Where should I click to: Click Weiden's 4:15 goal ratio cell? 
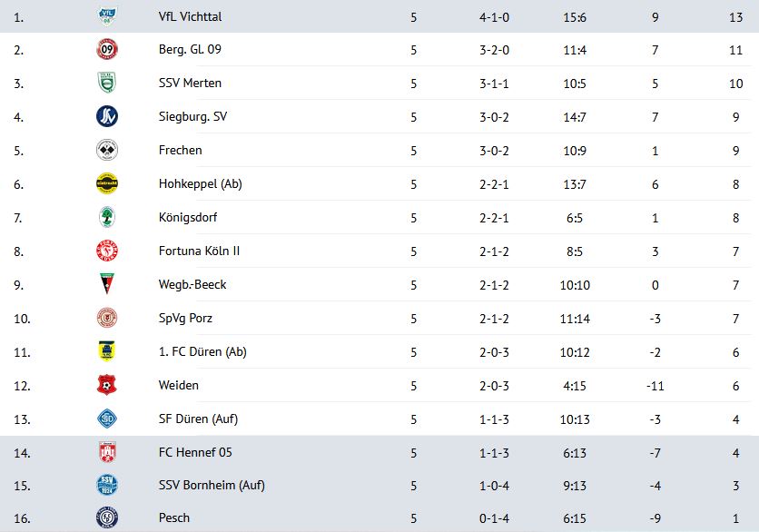click(x=574, y=385)
